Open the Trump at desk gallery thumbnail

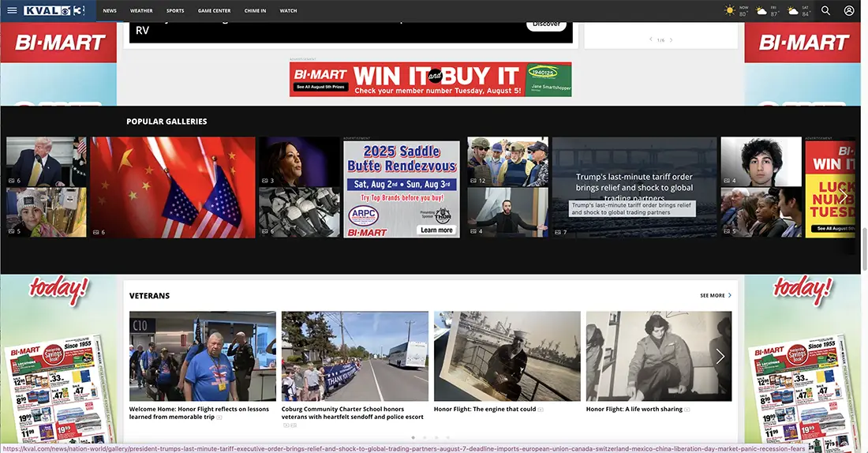click(47, 162)
